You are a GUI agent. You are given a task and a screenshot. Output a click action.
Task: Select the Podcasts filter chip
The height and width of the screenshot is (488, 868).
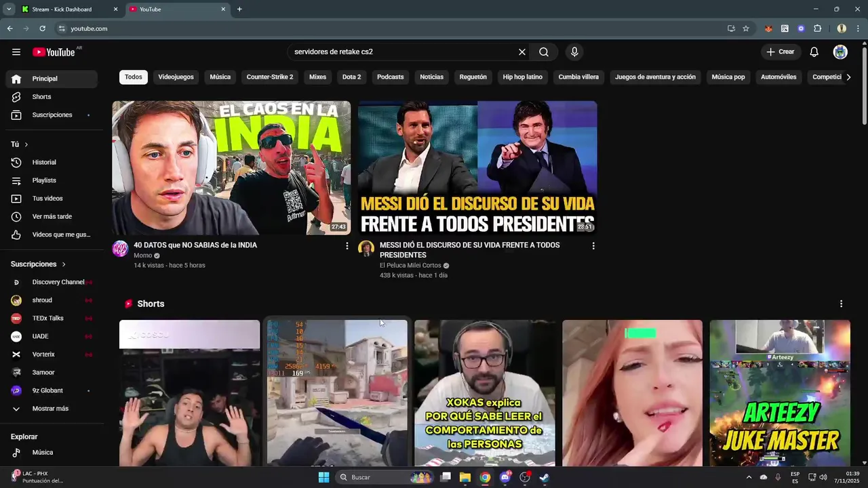[391, 77]
